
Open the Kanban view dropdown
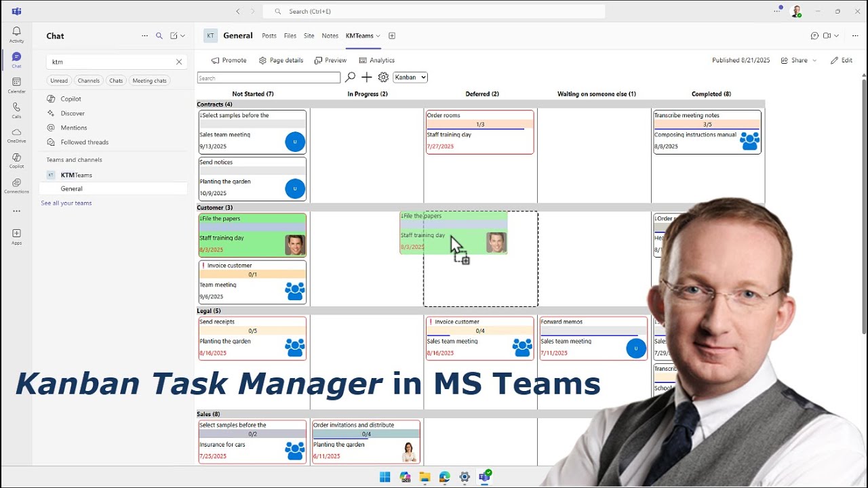click(x=410, y=77)
